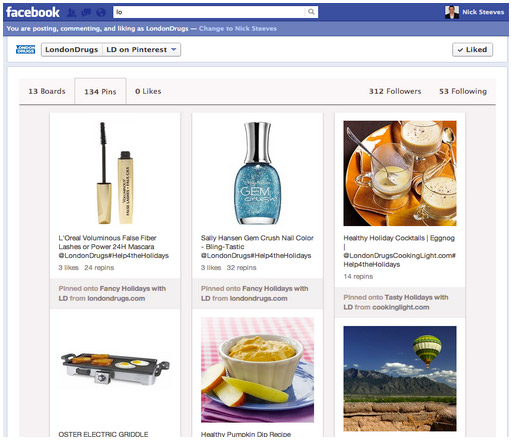Click Sally Hansen Gem Crush Nail Color text

[257, 247]
